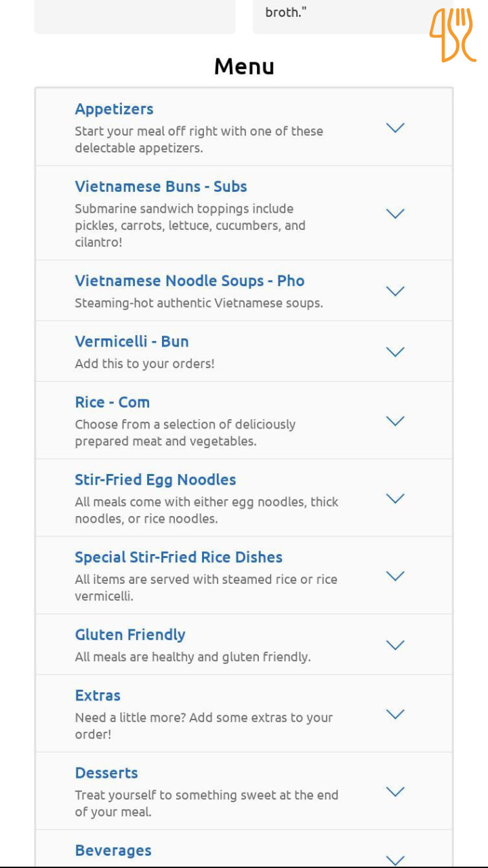
Task: Click the orange fork and spoon logo icon
Action: (452, 35)
